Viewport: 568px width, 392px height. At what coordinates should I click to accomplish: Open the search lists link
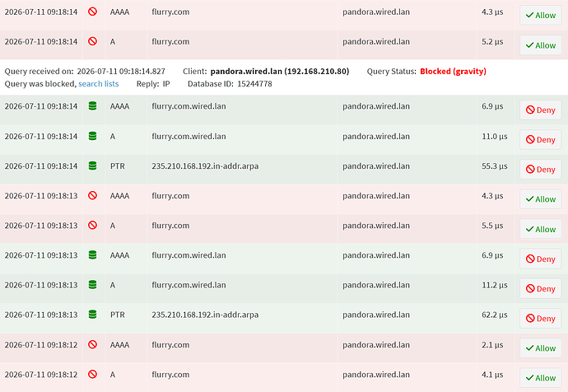coord(99,84)
